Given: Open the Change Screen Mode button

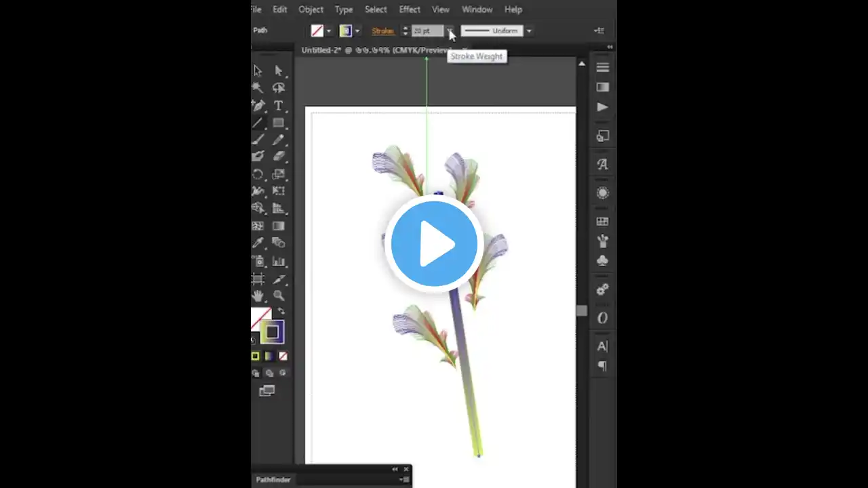Looking at the screenshot, I should pos(267,390).
